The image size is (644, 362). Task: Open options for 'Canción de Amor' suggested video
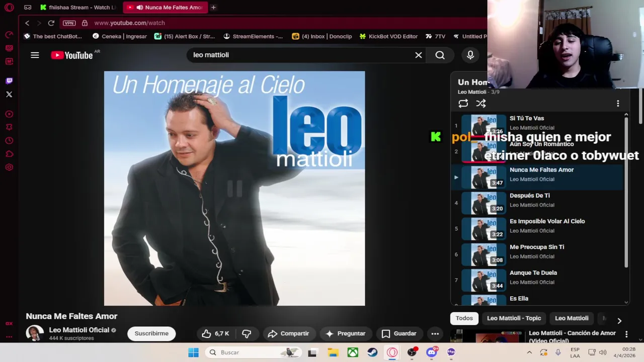626,334
